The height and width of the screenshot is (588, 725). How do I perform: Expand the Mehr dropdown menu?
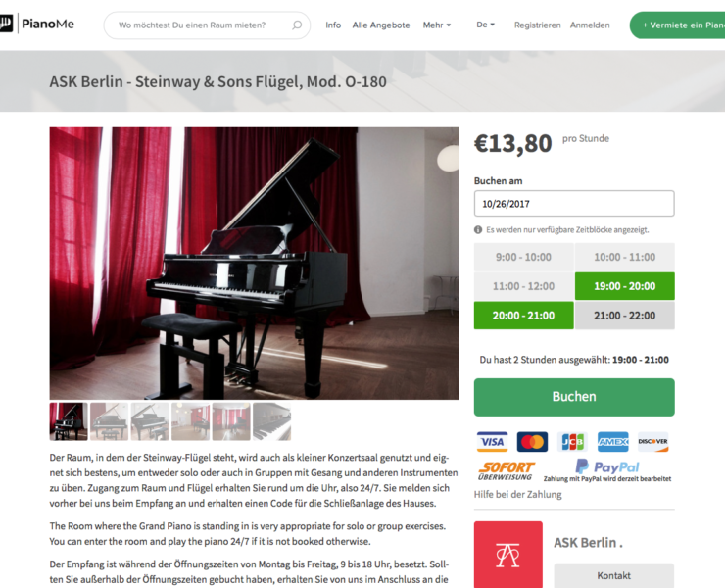click(437, 24)
